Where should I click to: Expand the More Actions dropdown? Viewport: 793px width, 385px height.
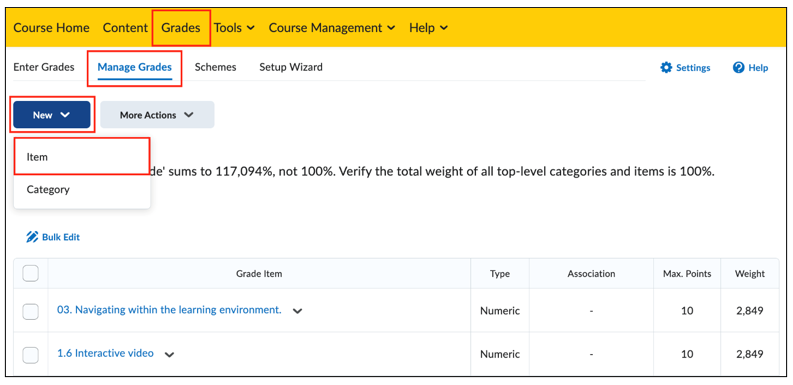(157, 115)
